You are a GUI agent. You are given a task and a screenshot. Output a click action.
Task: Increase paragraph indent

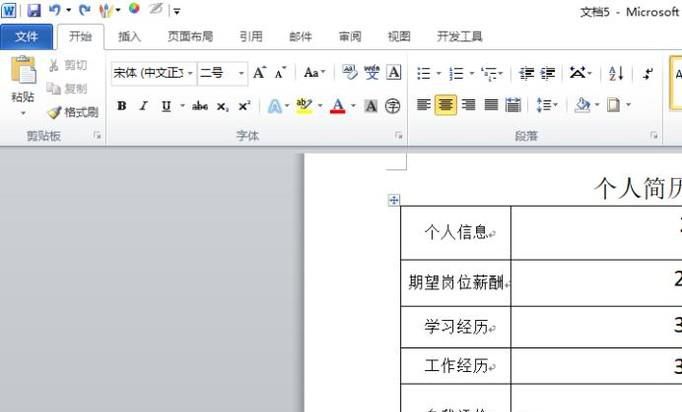548,73
